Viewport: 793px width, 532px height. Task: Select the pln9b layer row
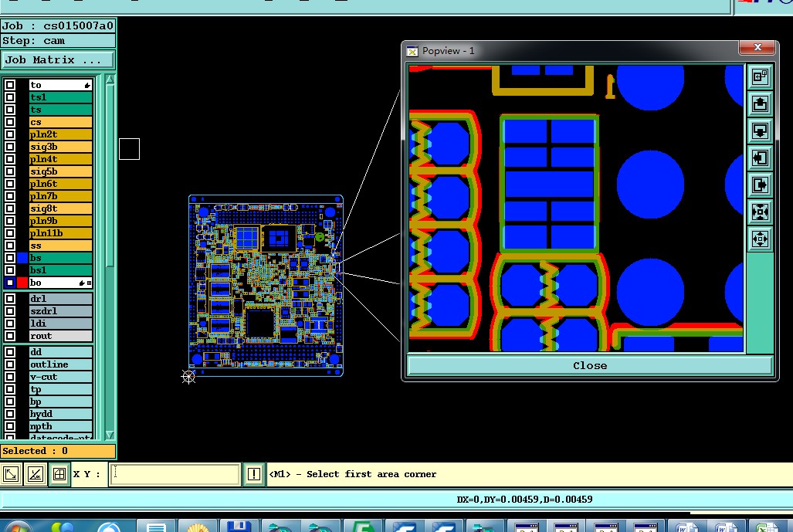coord(61,221)
